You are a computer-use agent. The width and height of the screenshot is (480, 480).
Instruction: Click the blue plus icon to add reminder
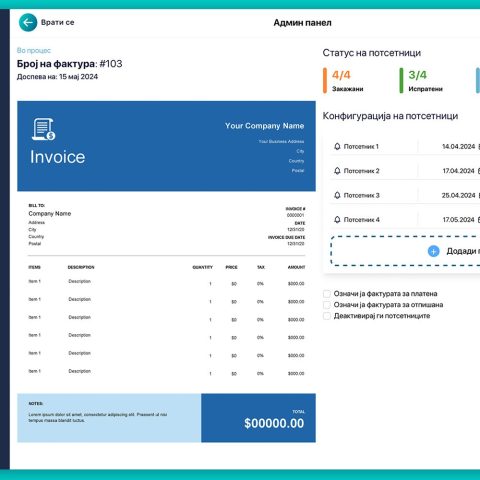coord(433,251)
